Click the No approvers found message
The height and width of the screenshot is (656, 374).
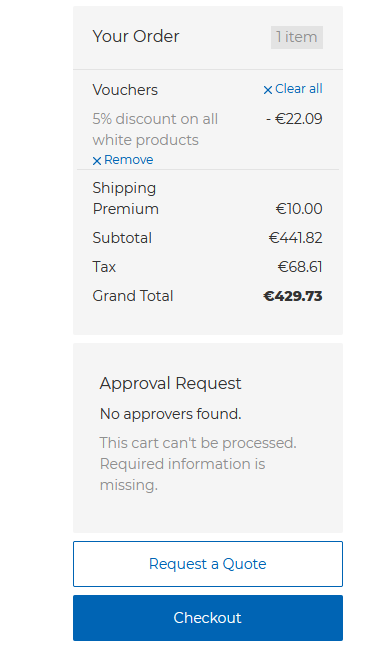(x=171, y=414)
